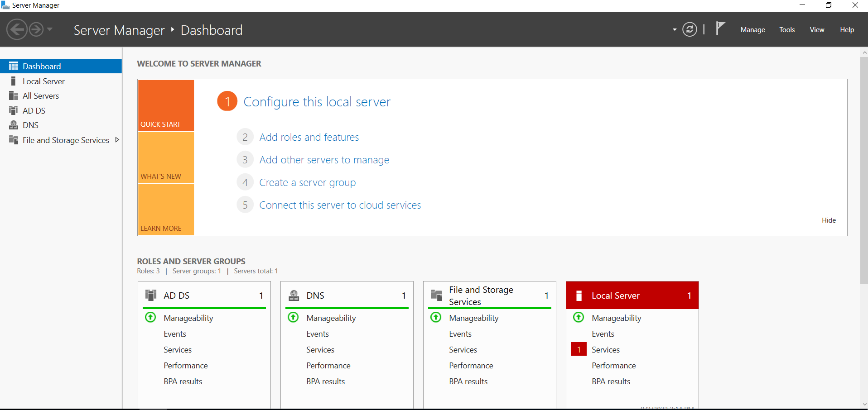Open Events in the AD DS tile
Image resolution: width=868 pixels, height=410 pixels.
tap(175, 334)
